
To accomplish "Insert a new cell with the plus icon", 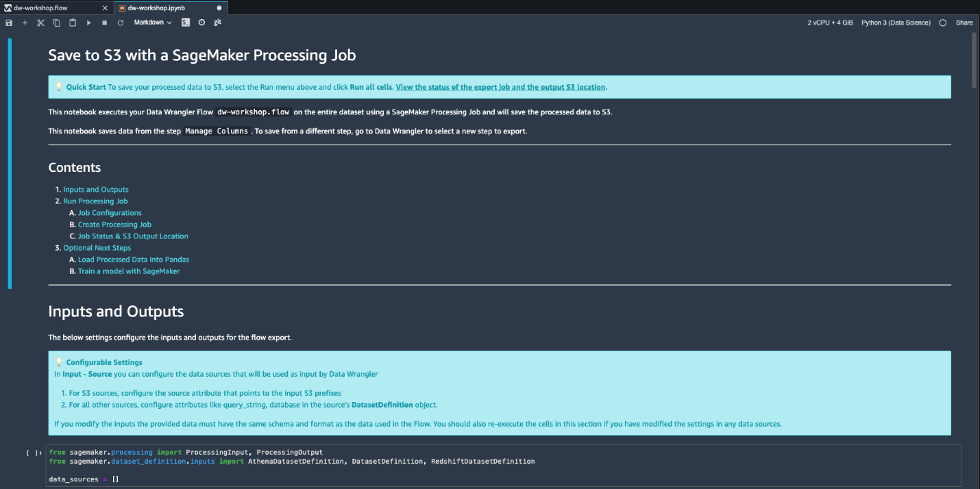I will [25, 23].
